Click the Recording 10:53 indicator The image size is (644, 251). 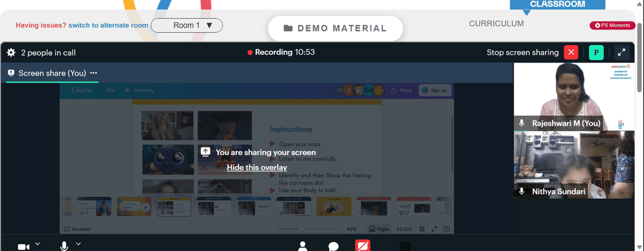point(281,53)
